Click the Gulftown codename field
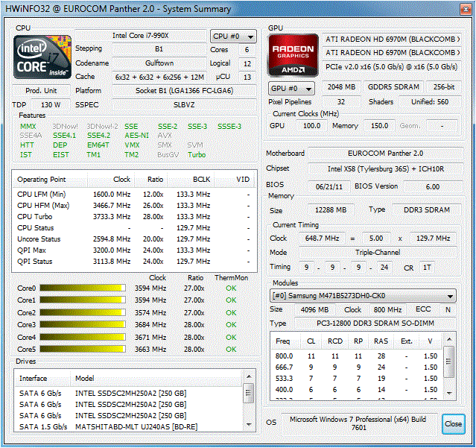Image resolution: width=476 pixels, height=448 pixels. [x=159, y=63]
